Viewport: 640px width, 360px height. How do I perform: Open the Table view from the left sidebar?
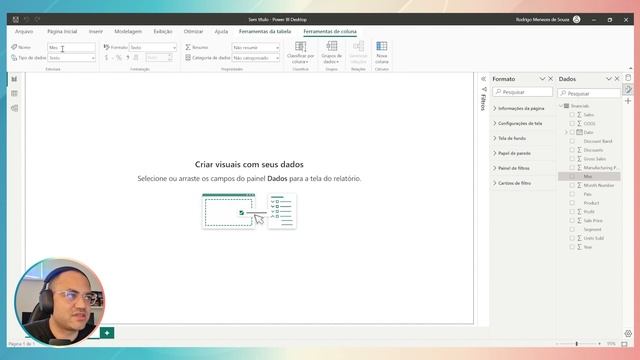(14, 93)
